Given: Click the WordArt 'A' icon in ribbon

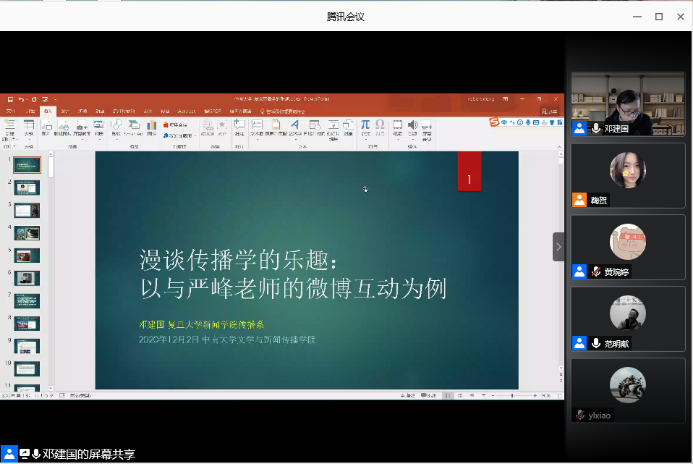Looking at the screenshot, I should 295,125.
